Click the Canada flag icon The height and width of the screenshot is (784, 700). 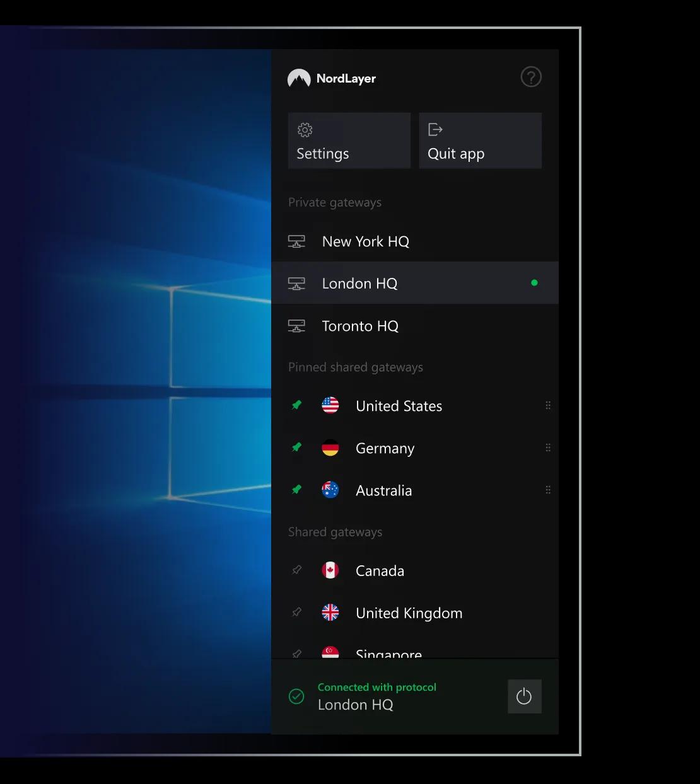(330, 570)
